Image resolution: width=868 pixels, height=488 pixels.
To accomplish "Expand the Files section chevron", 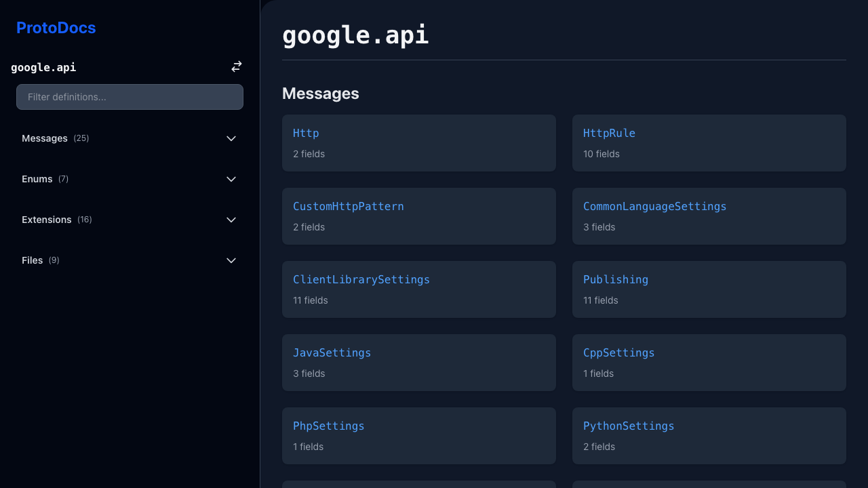I will pos(231,260).
